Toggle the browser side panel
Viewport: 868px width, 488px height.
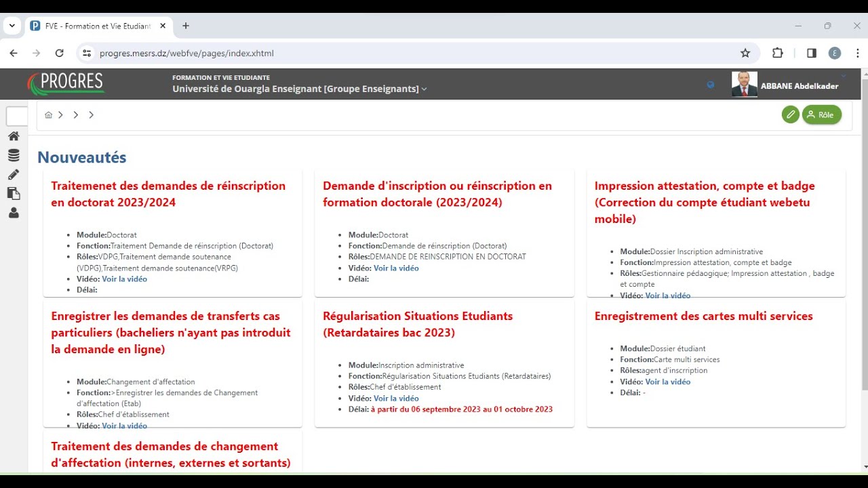(x=812, y=53)
